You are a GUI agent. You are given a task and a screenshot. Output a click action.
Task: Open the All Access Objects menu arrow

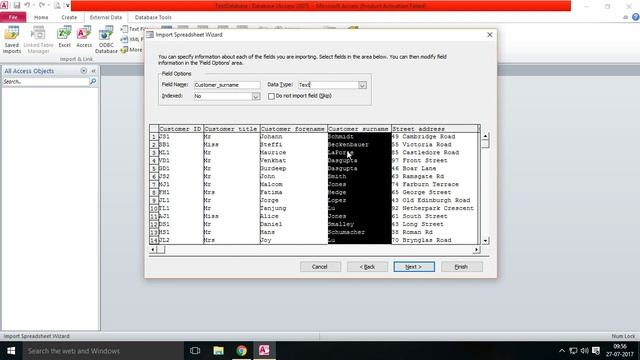84,71
